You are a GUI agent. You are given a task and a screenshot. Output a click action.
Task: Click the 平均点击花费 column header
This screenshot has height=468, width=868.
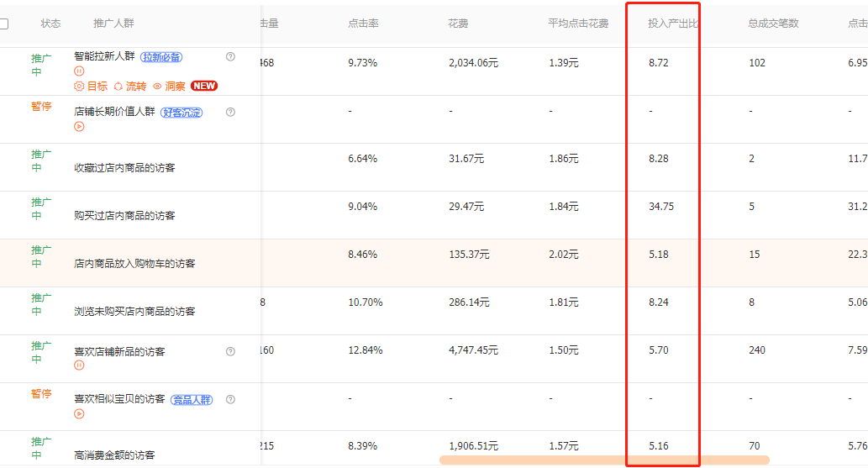(578, 24)
